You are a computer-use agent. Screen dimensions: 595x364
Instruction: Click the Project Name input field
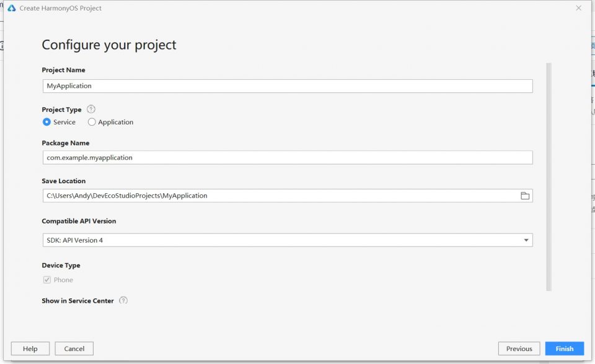(288, 86)
